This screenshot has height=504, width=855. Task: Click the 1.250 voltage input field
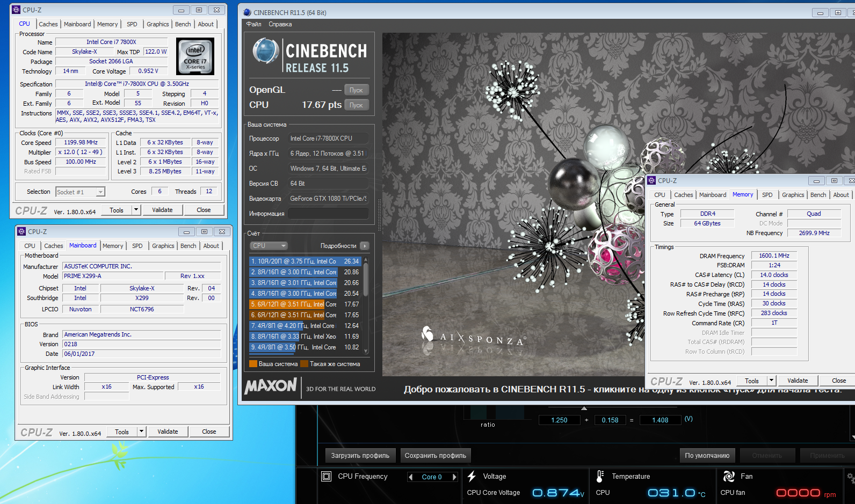click(x=559, y=420)
